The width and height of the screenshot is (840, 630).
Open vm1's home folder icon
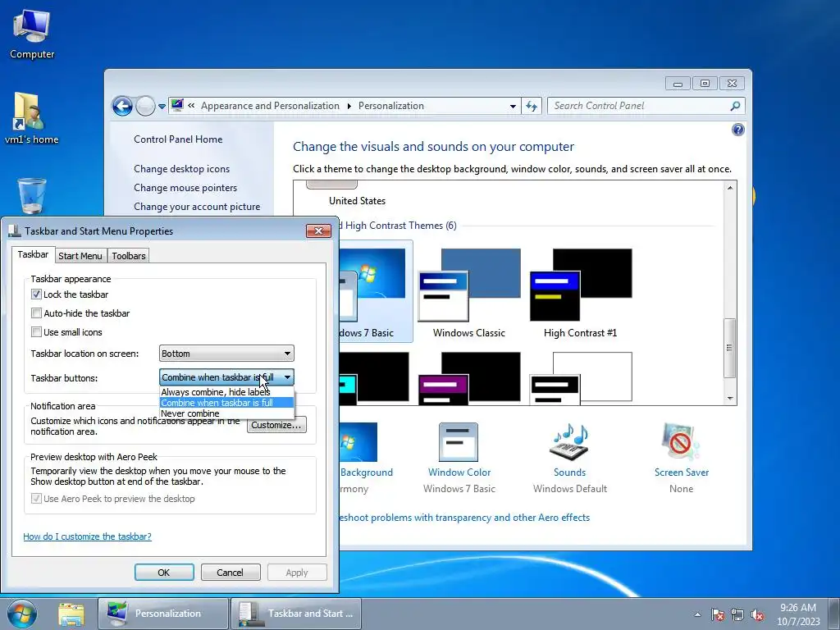(x=30, y=119)
